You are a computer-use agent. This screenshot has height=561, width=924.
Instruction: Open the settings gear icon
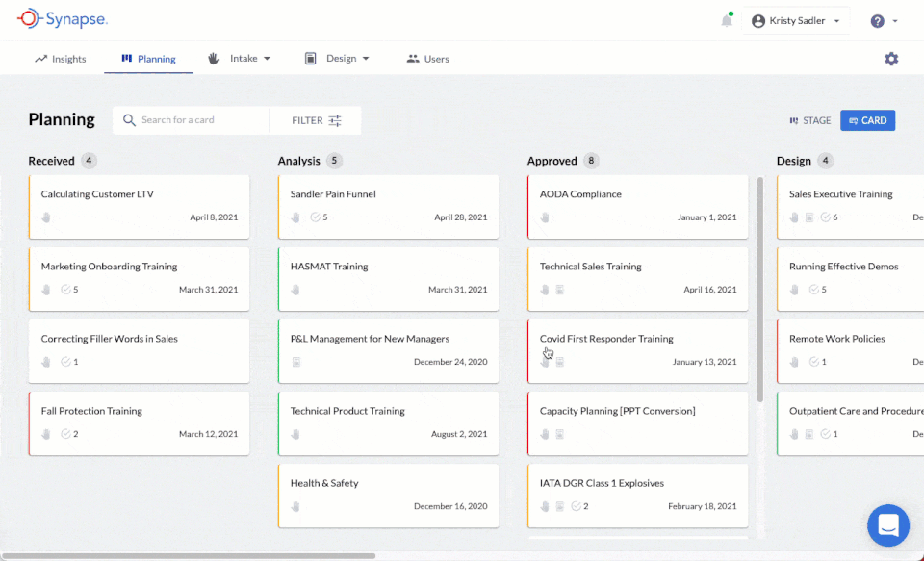click(891, 59)
